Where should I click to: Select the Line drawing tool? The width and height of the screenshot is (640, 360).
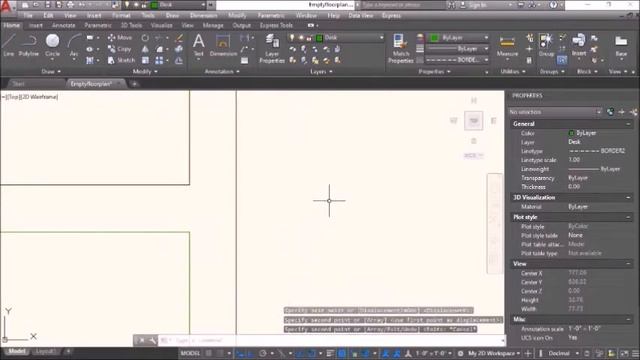click(8, 45)
